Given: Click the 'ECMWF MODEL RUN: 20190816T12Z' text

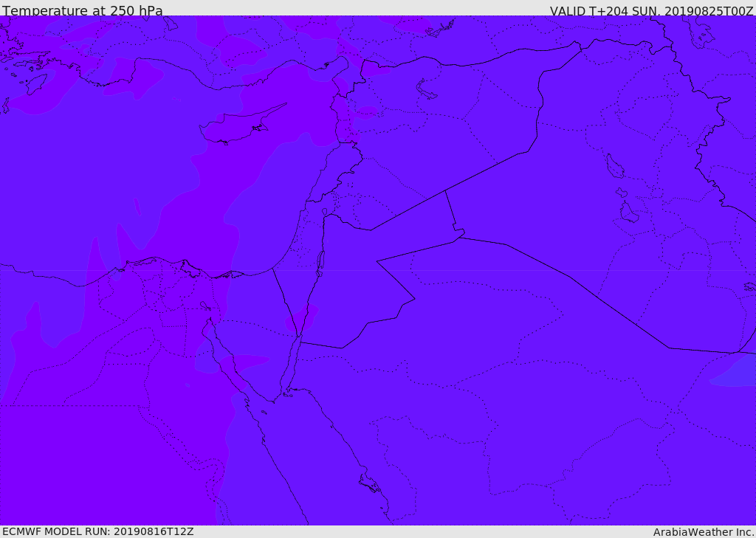Looking at the screenshot, I should 98,532.
